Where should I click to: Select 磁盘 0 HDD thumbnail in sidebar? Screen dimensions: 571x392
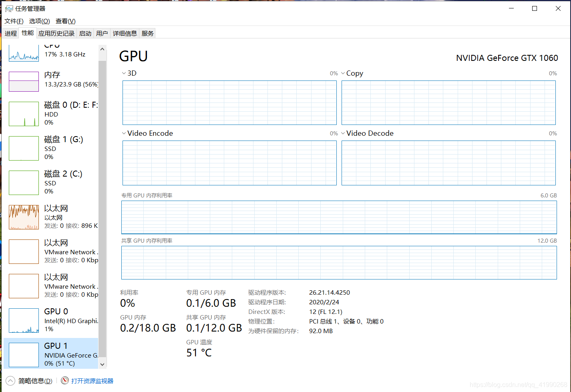point(24,114)
